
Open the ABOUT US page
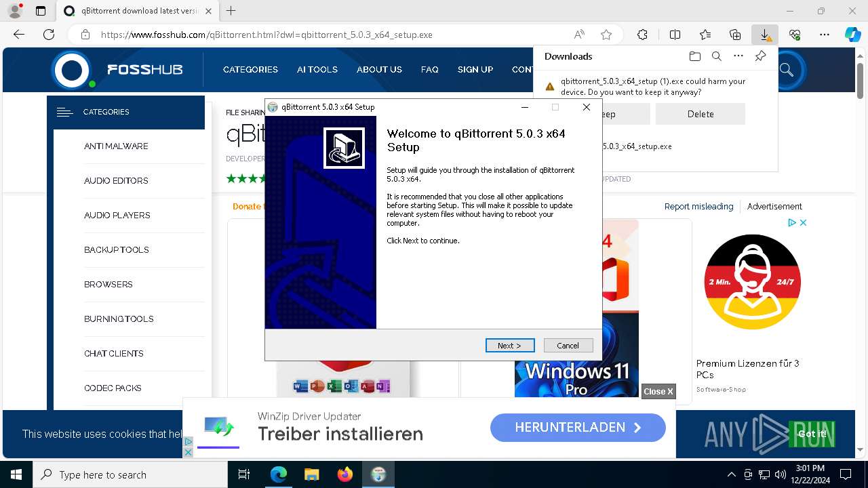(x=379, y=69)
